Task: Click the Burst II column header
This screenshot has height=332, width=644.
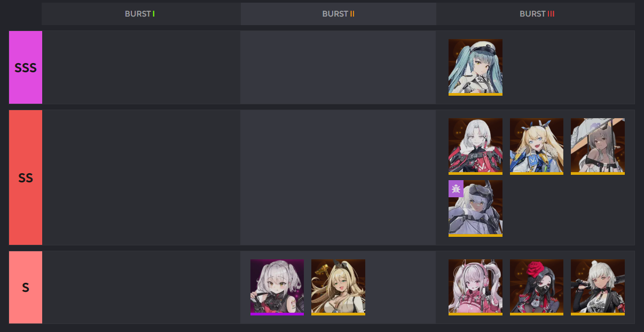Action: click(339, 14)
